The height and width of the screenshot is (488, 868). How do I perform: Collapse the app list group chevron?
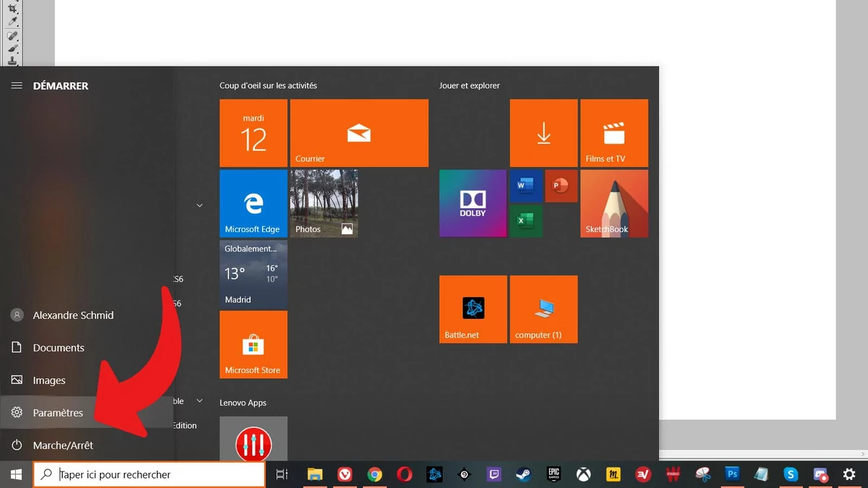tap(200, 205)
